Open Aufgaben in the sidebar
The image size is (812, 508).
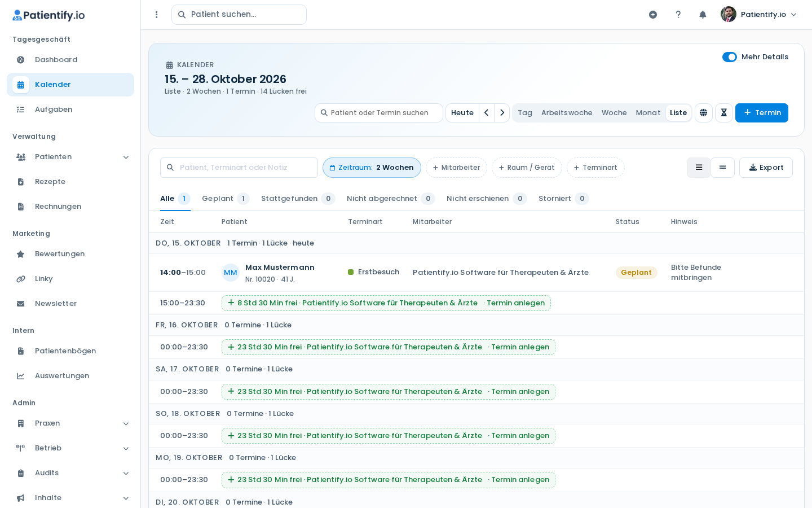tap(70, 110)
